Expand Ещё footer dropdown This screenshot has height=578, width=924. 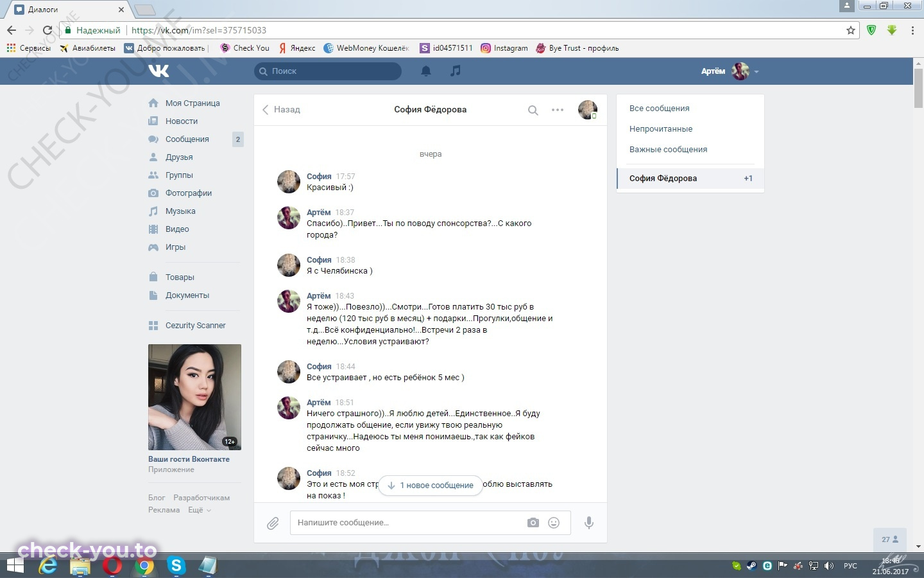199,510
